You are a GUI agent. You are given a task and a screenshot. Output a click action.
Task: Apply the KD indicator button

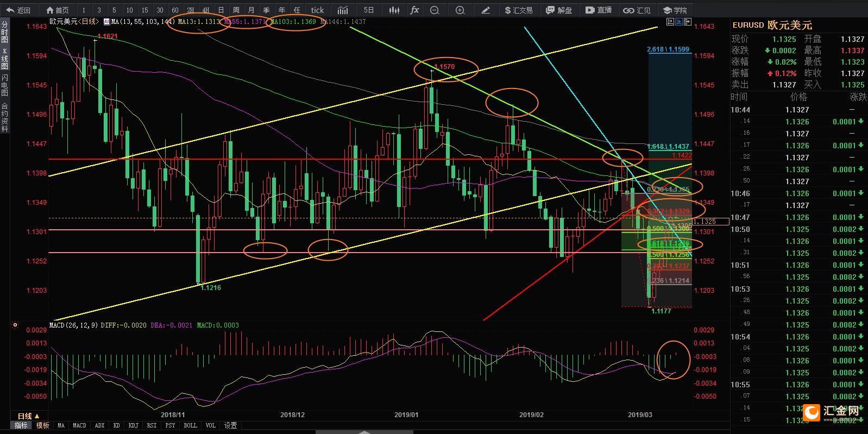click(x=117, y=425)
